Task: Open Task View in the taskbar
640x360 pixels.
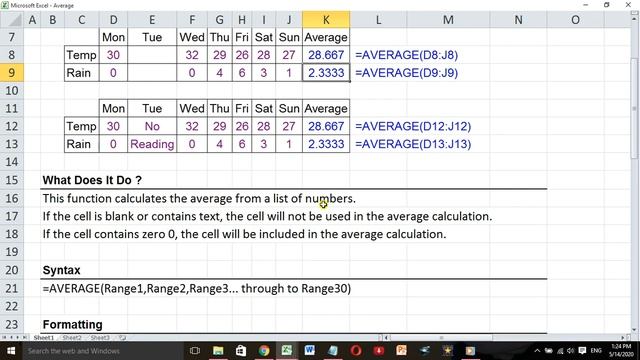Action: 195,351
